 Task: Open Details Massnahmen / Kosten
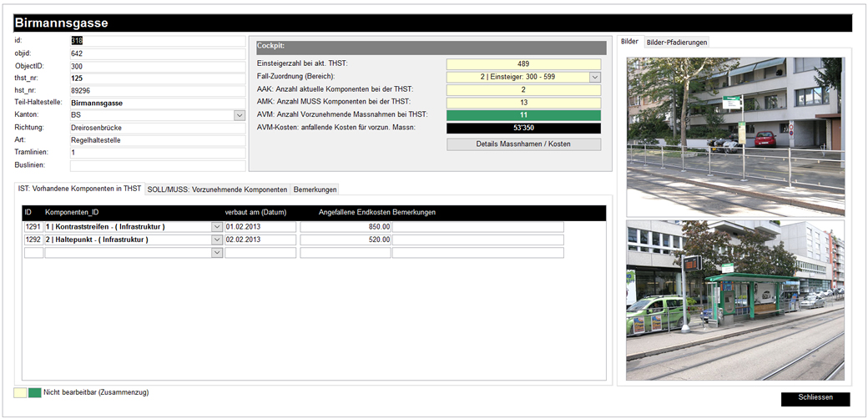[523, 144]
